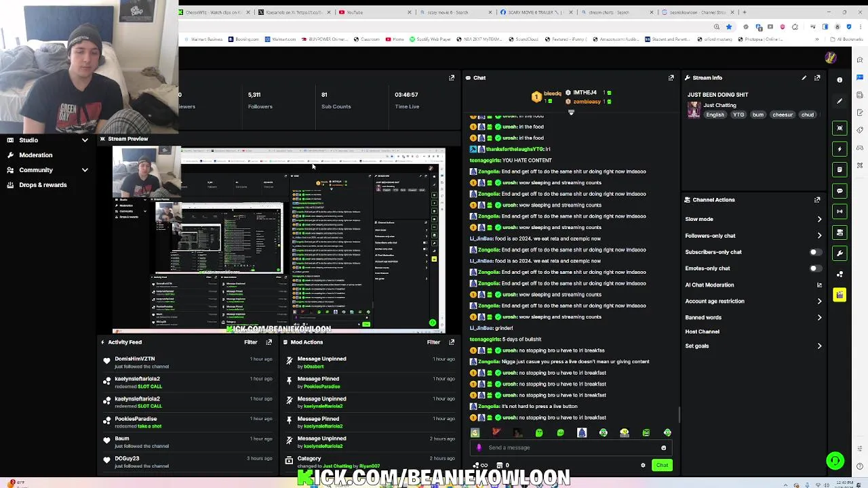Expand the Studio sidebar section
Screen dimensions: 868x488
tap(85, 140)
